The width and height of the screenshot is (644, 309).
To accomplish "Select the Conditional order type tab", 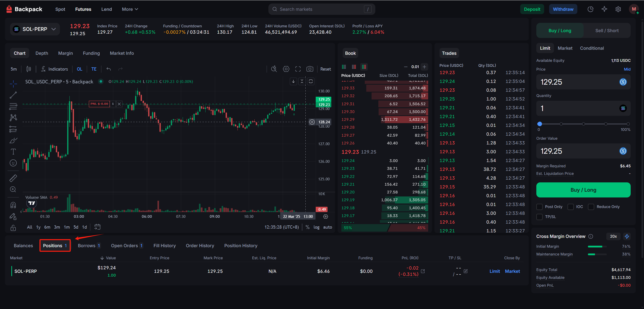I will coord(592,48).
